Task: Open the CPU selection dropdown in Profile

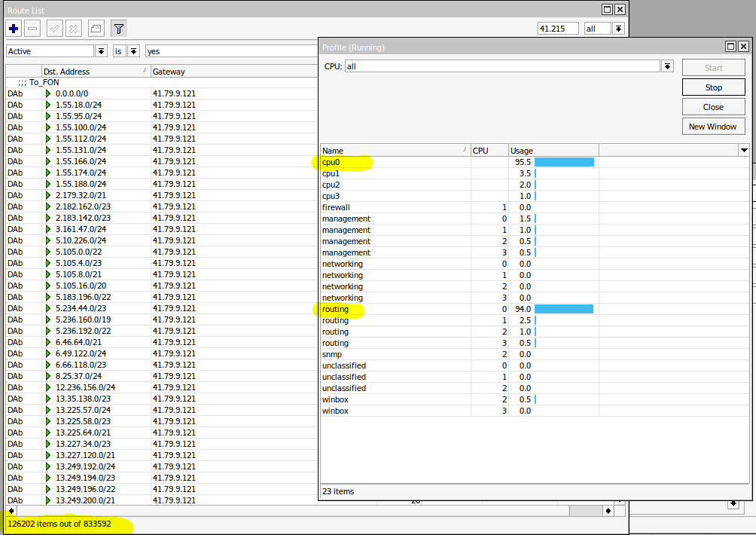Action: 666,66
